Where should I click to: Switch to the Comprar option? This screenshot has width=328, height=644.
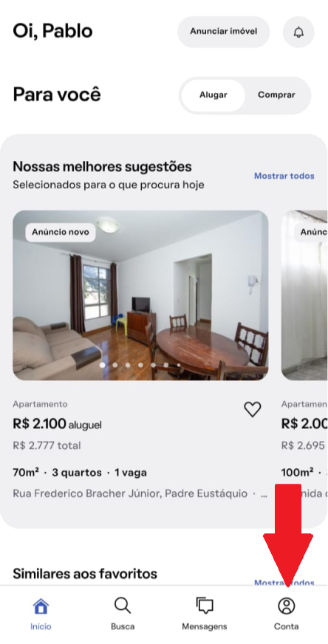276,95
